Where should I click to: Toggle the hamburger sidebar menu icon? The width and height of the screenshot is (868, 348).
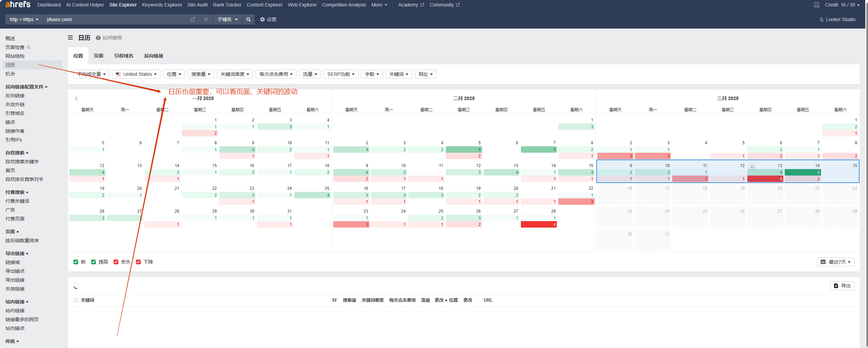(x=70, y=38)
